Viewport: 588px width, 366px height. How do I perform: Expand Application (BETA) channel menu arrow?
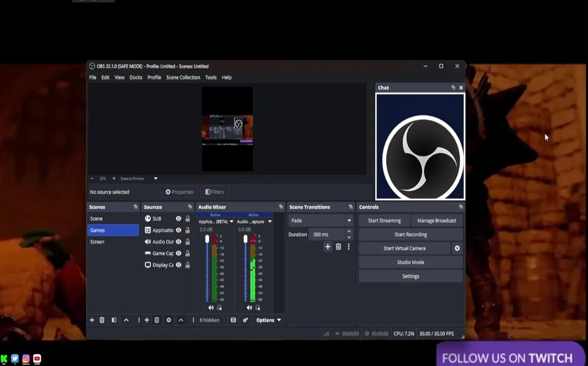[x=231, y=222]
